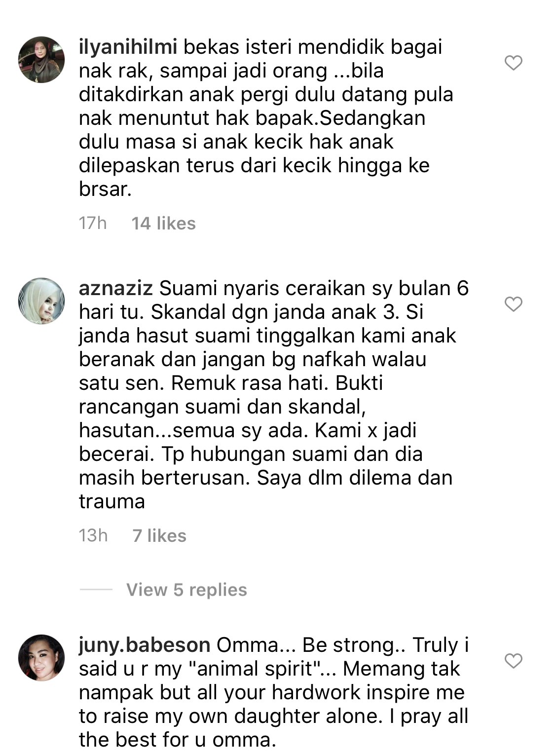The image size is (555, 756).
Task: Open juny.babeson username link
Action: (145, 645)
